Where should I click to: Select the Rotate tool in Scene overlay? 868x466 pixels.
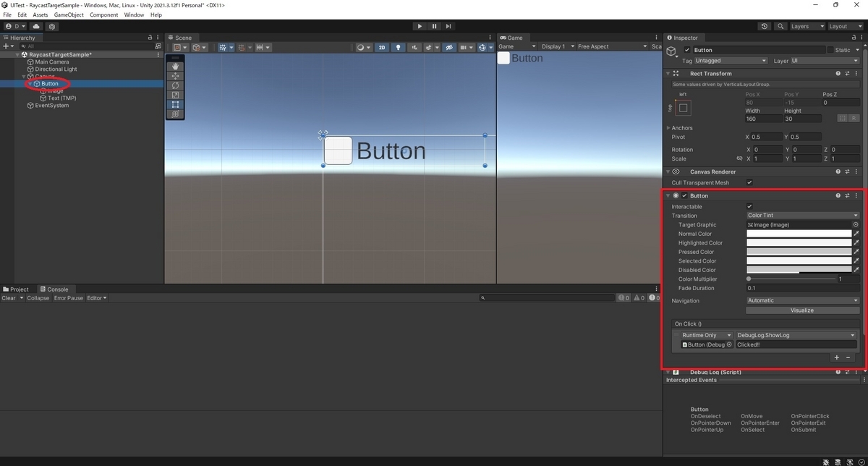pyautogui.click(x=175, y=85)
